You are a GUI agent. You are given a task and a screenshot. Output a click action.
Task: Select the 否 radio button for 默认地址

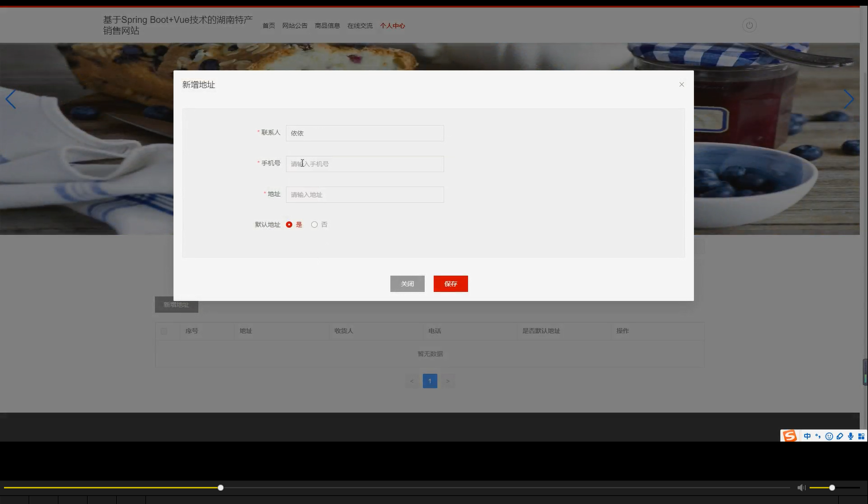(314, 225)
